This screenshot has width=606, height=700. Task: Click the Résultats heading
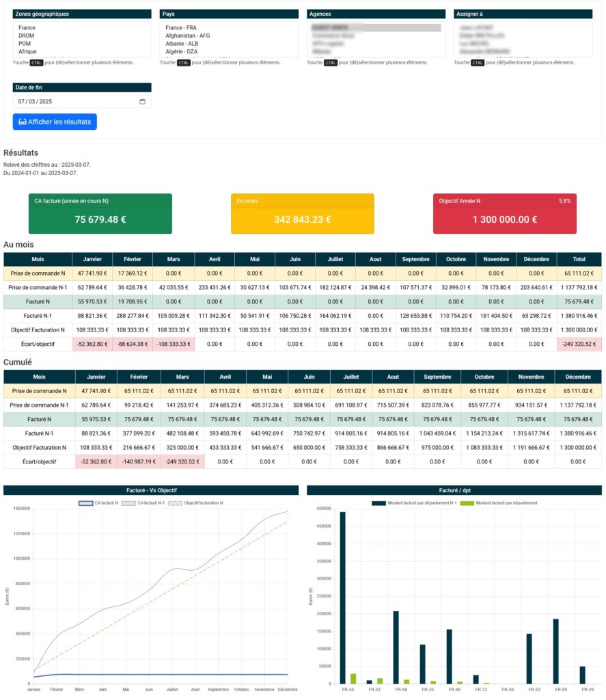point(21,153)
